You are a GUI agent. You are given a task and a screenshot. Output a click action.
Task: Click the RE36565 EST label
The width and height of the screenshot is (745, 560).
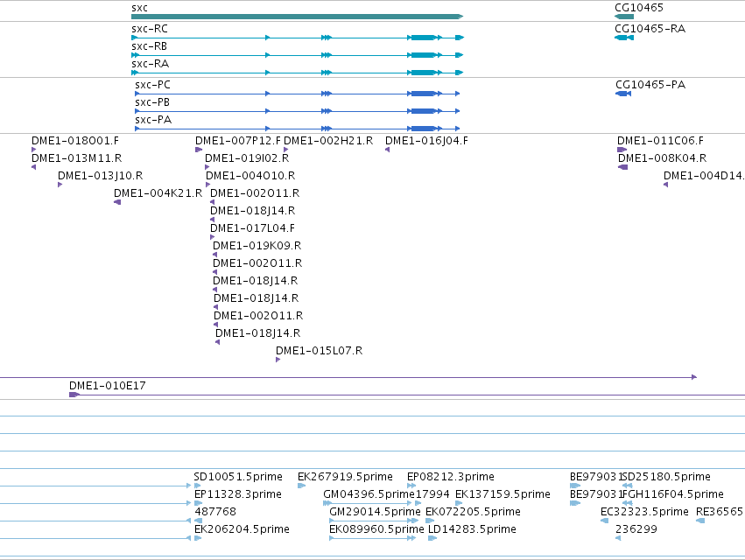[720, 512]
